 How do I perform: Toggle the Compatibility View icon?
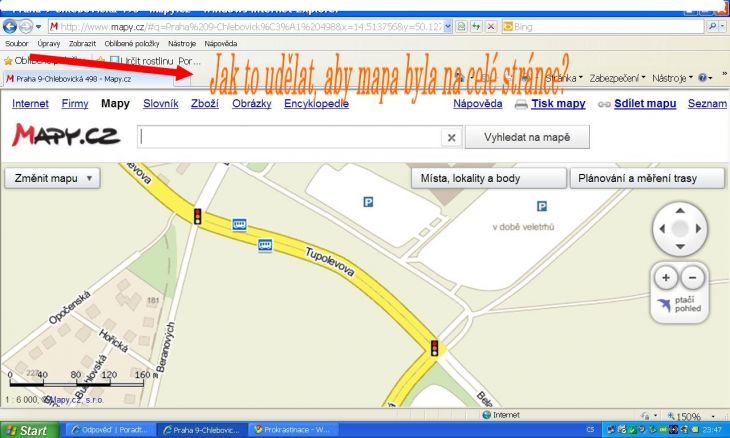461,27
